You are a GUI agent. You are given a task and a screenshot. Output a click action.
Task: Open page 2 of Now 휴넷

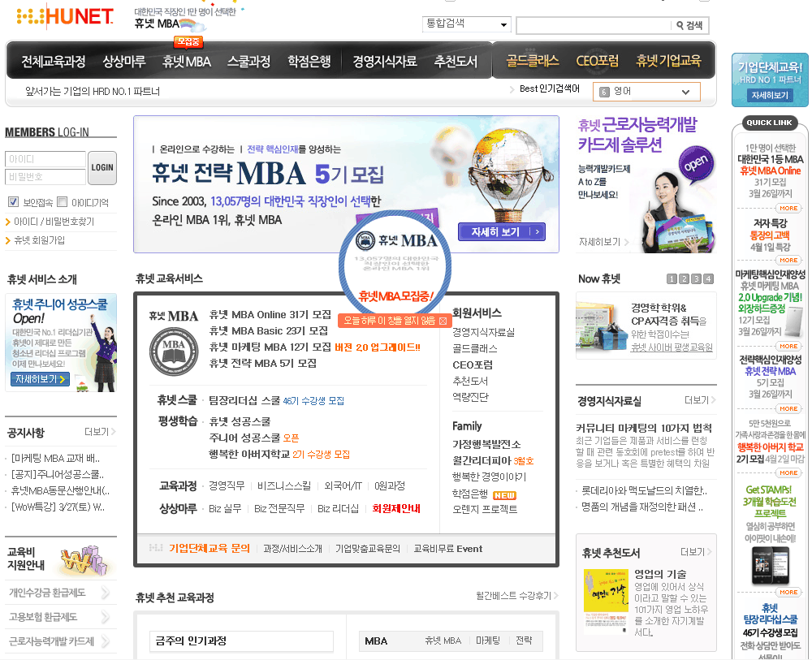point(684,279)
